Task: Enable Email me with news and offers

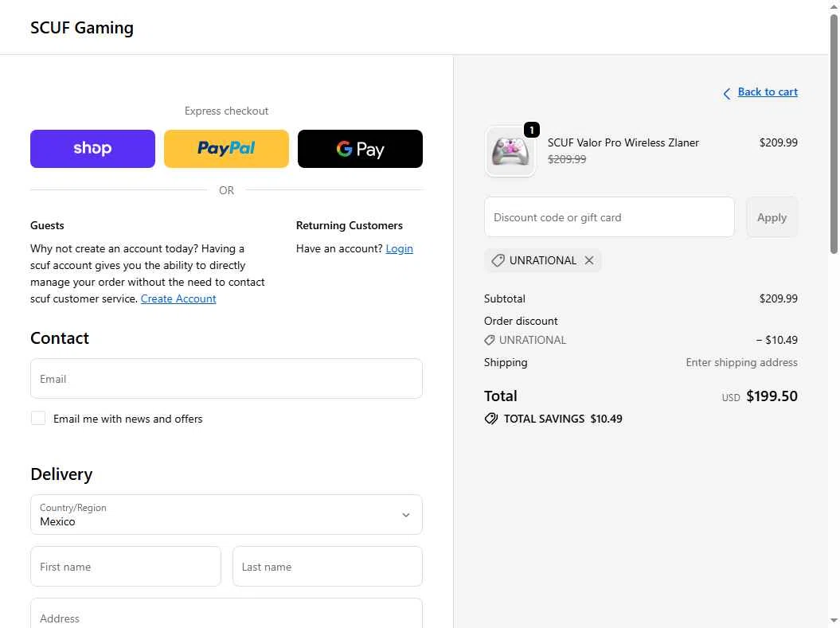Action: (38, 418)
